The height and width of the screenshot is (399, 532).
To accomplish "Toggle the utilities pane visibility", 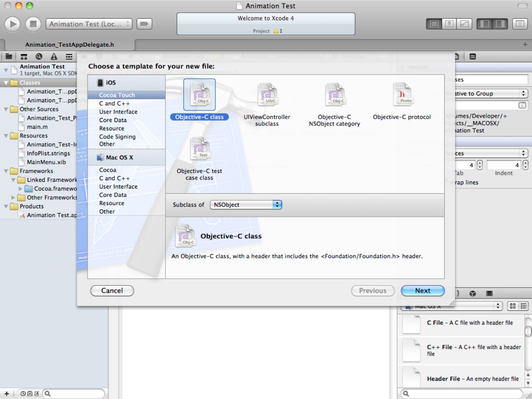I will (x=500, y=24).
